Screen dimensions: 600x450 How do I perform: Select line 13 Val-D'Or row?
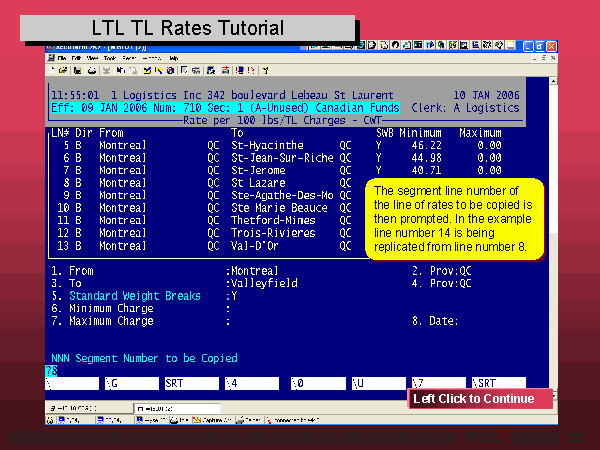[200, 246]
